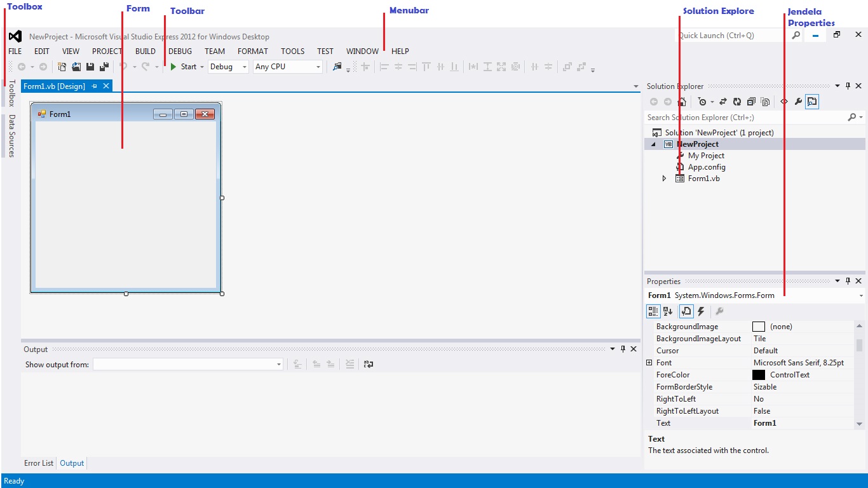
Task: Close the Output panel
Action: coord(634,349)
